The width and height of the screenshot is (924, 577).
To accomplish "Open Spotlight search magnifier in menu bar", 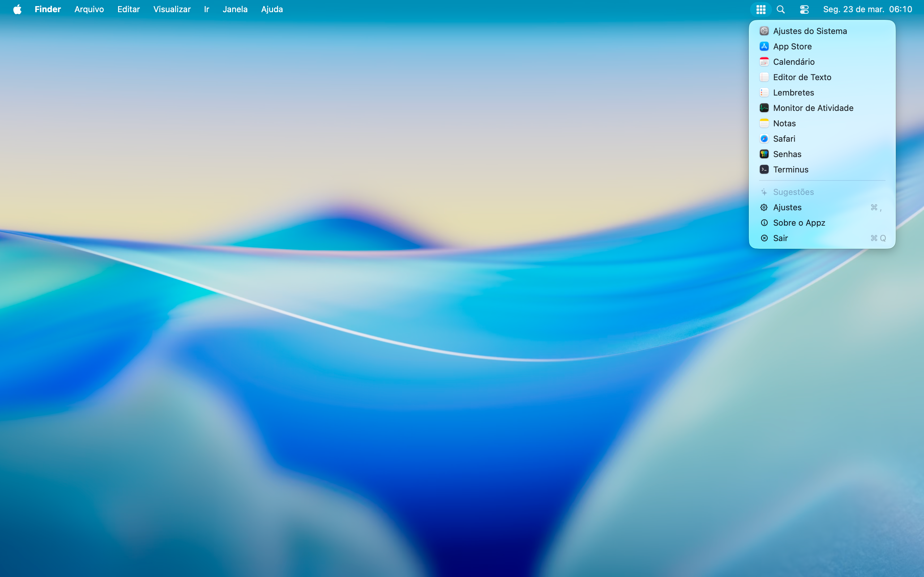I will 781,10.
